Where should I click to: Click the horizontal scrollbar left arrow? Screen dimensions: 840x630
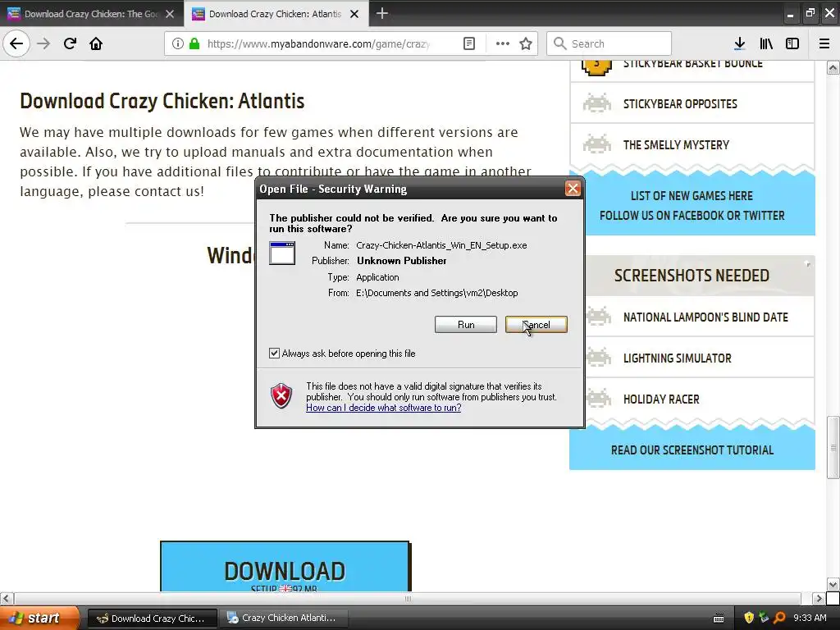(7, 598)
